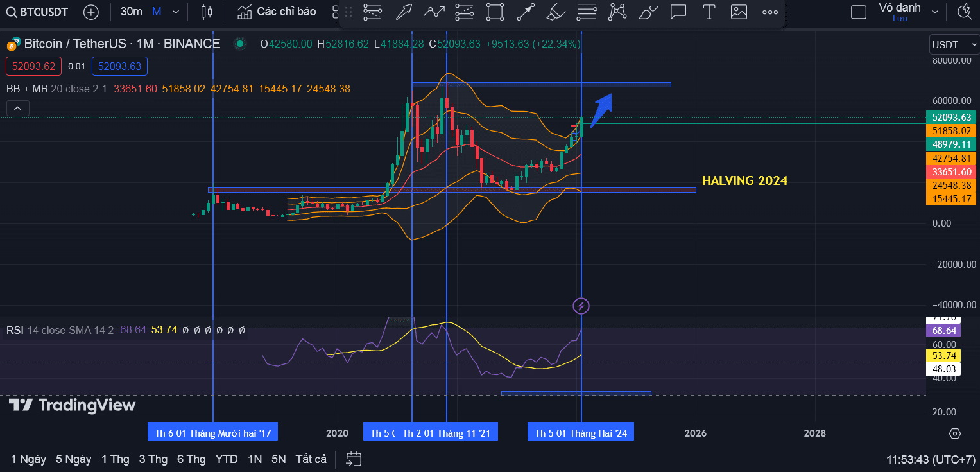This screenshot has width=980, height=472.
Task: Click the RSI indicator legend label
Action: click(x=15, y=330)
